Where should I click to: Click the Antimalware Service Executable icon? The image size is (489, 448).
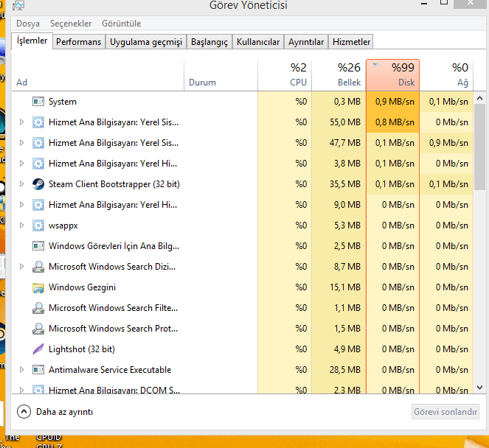click(x=38, y=370)
